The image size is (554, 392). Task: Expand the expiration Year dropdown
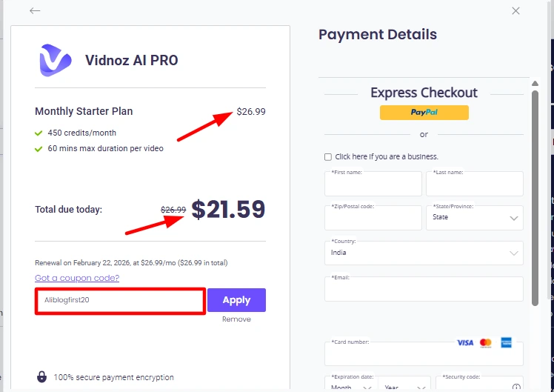pyautogui.click(x=403, y=387)
